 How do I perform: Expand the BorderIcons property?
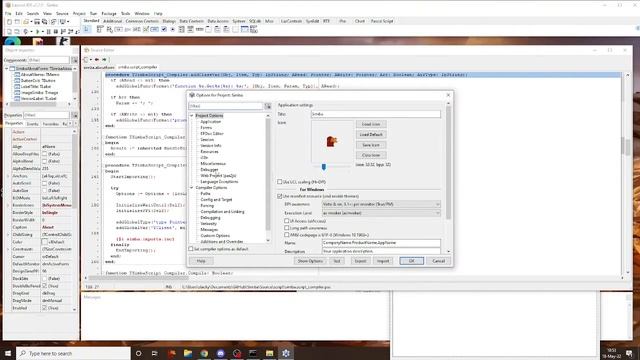click(8, 205)
